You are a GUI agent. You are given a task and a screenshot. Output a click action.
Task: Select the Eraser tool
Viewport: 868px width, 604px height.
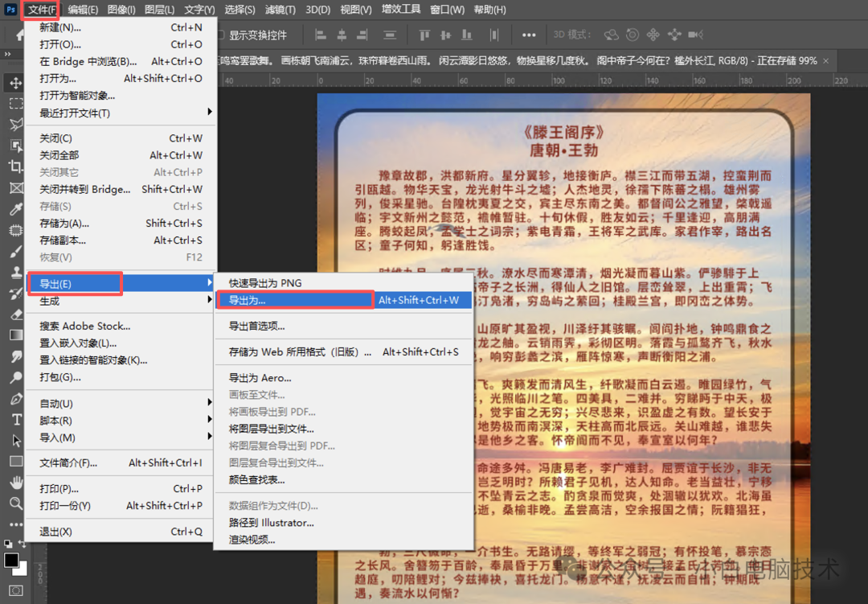click(x=15, y=314)
